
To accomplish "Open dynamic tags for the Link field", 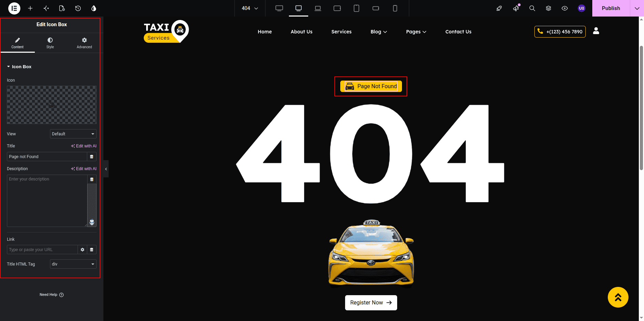I will (x=92, y=250).
